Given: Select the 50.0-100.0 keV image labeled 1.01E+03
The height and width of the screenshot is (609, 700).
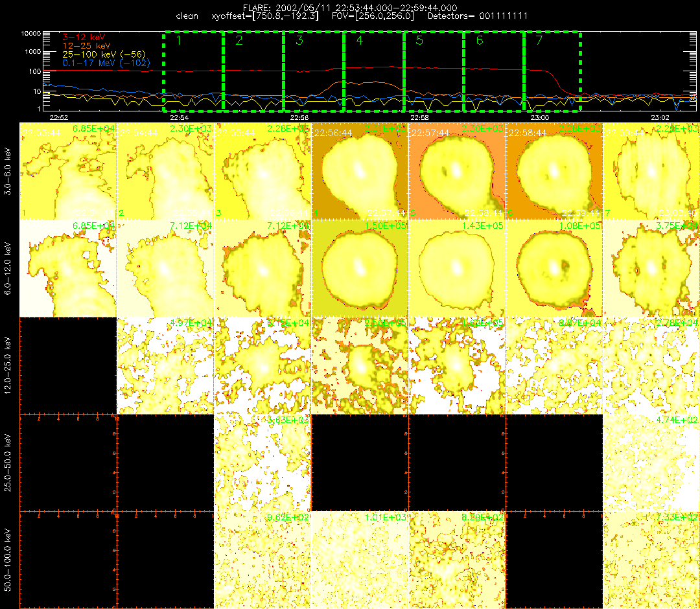Looking at the screenshot, I should point(360,560).
